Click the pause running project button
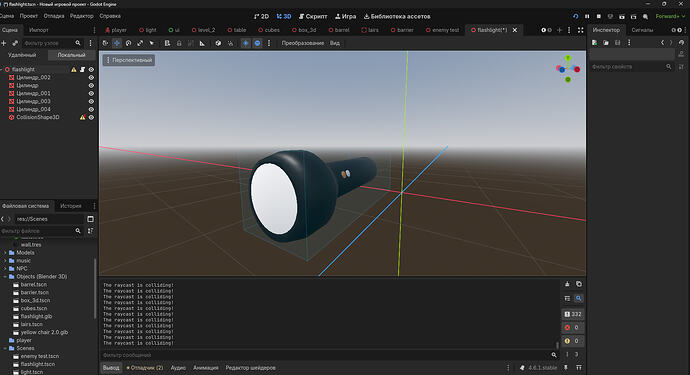Image resolution: width=690 pixels, height=375 pixels. 587,16
